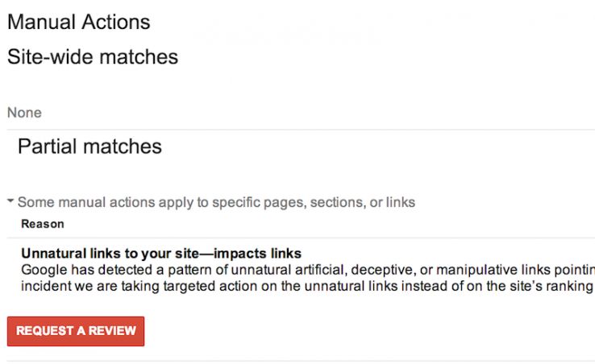Click the red Request a Review button
The image size is (595, 364).
click(x=76, y=331)
